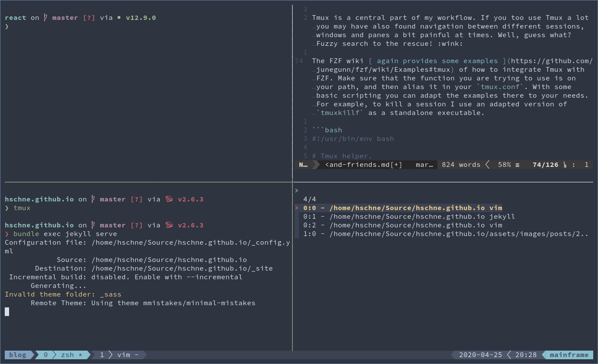The width and height of the screenshot is (598, 364).
Task: Click the mainframe hostname label
Action: [x=569, y=355]
